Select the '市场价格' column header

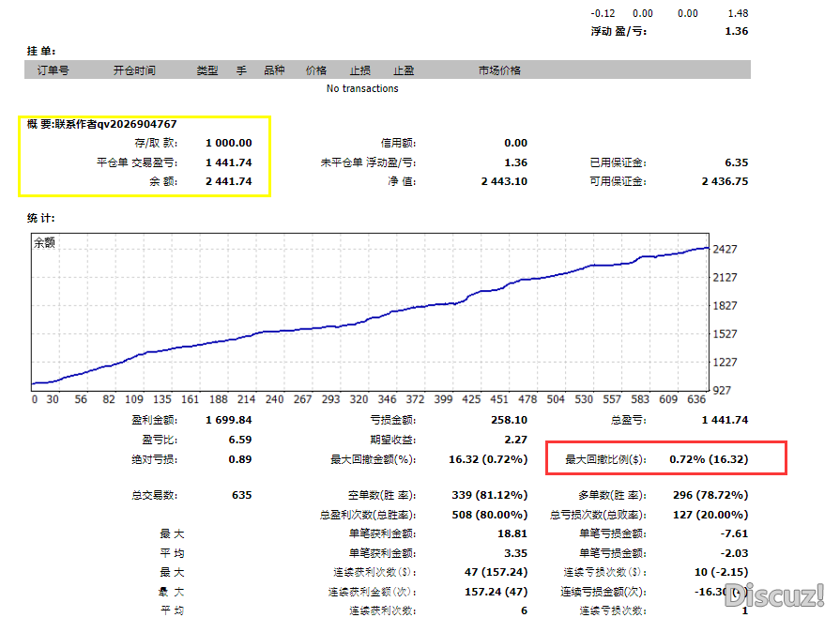(499, 70)
